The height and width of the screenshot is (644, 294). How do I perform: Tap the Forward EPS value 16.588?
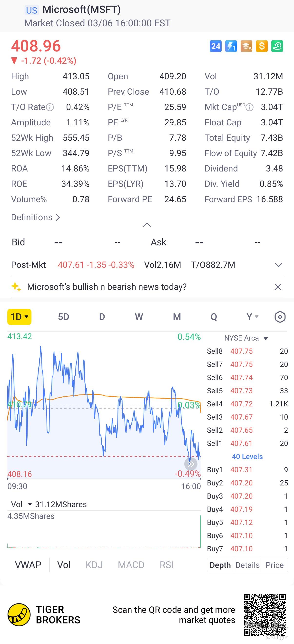[270, 199]
